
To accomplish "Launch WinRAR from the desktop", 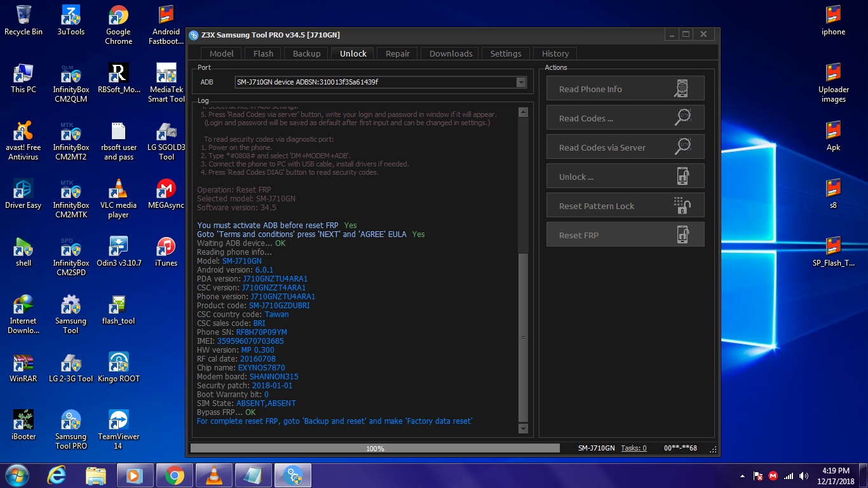I will 24,367.
